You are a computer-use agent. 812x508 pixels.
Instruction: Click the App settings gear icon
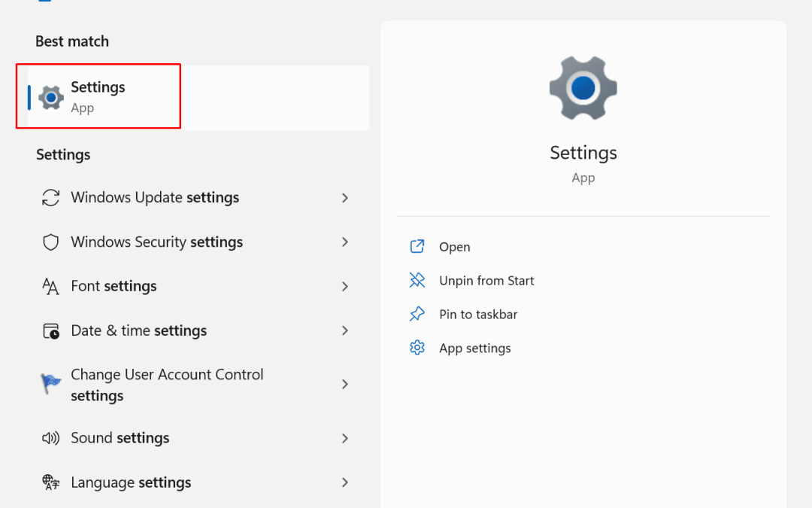(x=417, y=348)
